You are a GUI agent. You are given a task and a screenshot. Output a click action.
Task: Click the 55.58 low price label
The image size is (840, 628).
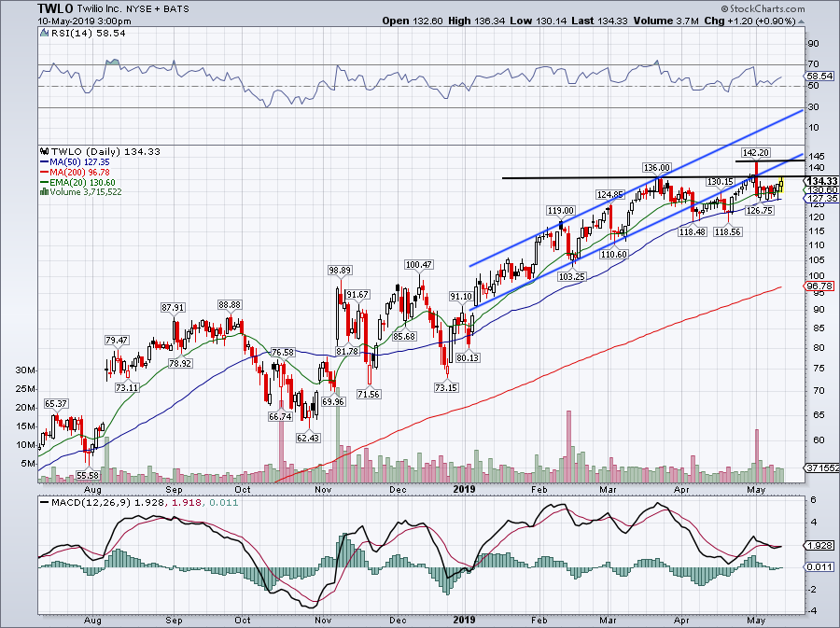click(88, 475)
